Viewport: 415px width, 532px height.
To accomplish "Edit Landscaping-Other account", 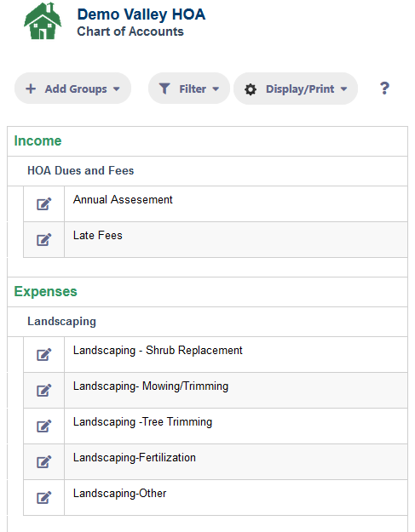I will 43,498.
